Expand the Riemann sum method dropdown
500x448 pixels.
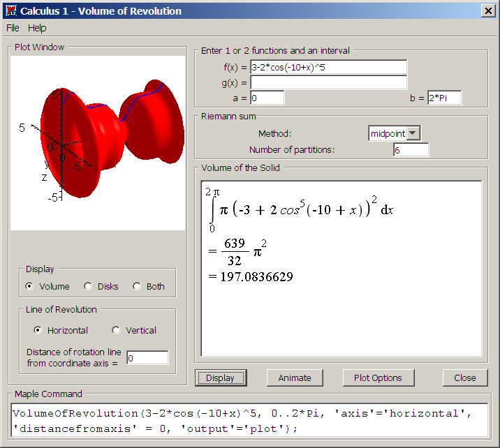(x=413, y=133)
